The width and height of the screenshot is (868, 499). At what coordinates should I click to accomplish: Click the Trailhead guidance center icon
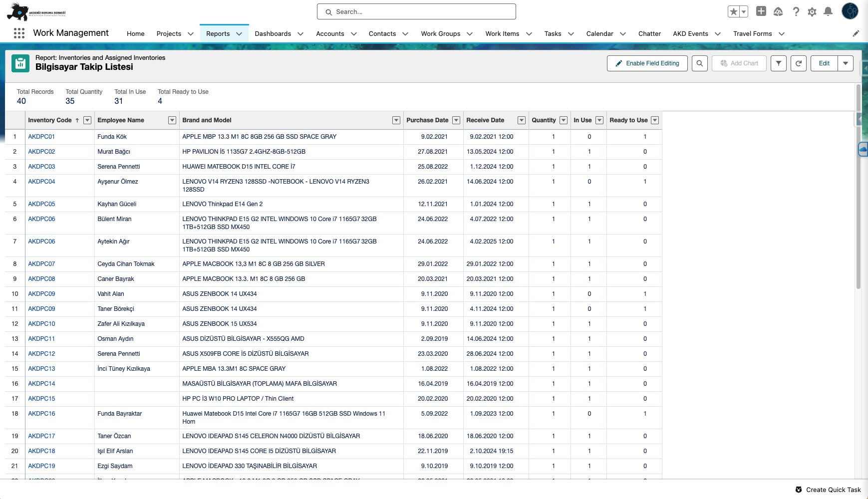click(x=778, y=11)
